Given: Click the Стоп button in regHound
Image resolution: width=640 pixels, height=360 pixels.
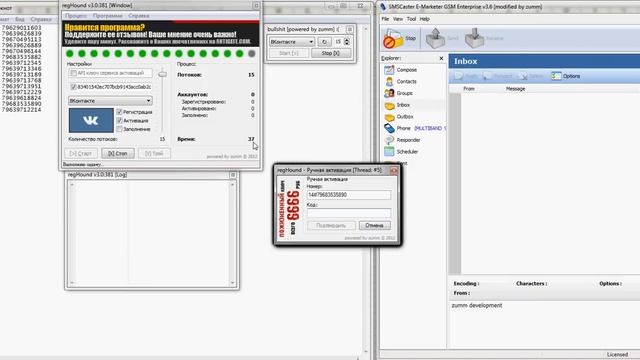Looking at the screenshot, I should point(118,153).
